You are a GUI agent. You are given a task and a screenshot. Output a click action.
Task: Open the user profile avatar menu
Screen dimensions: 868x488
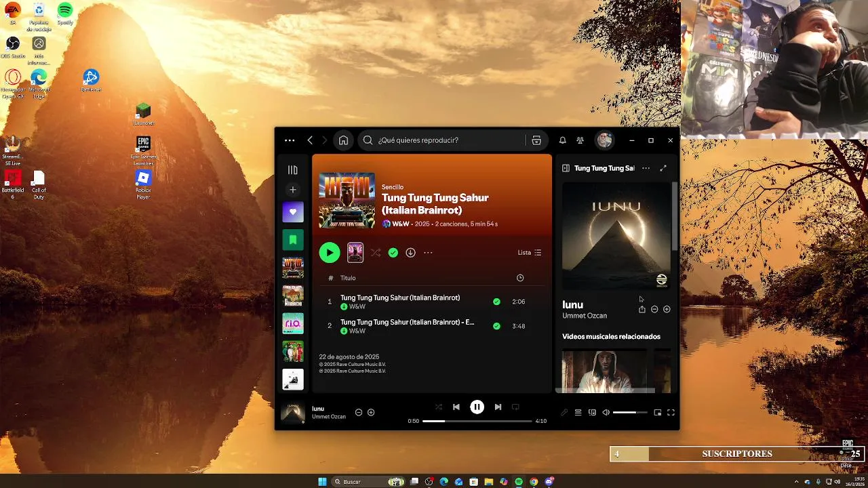point(604,140)
